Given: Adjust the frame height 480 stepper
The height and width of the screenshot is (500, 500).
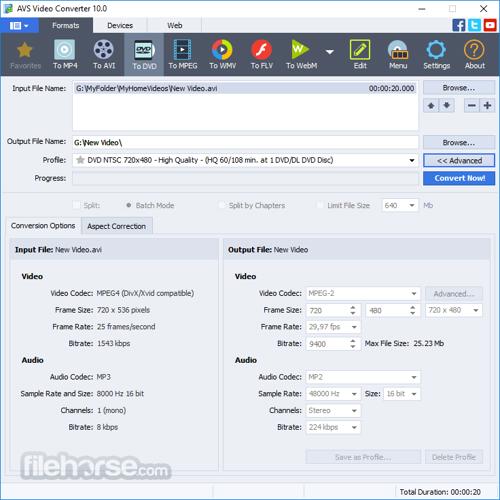Looking at the screenshot, I should pos(413,310).
